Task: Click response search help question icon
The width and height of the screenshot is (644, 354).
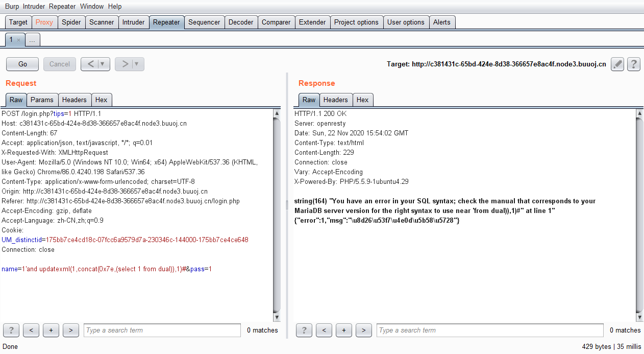Action: coord(304,331)
